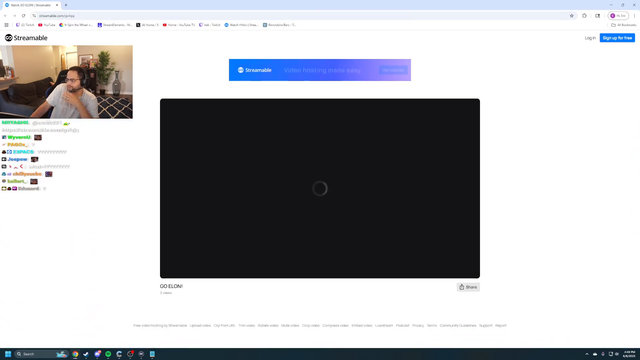
Task: Click the Community Guidelines footer link
Action: pyautogui.click(x=458, y=326)
